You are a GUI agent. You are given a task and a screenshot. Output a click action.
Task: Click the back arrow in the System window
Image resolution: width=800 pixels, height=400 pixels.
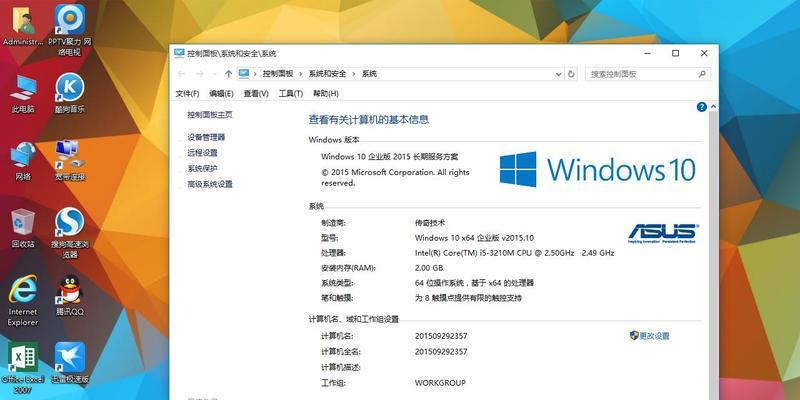(x=181, y=74)
